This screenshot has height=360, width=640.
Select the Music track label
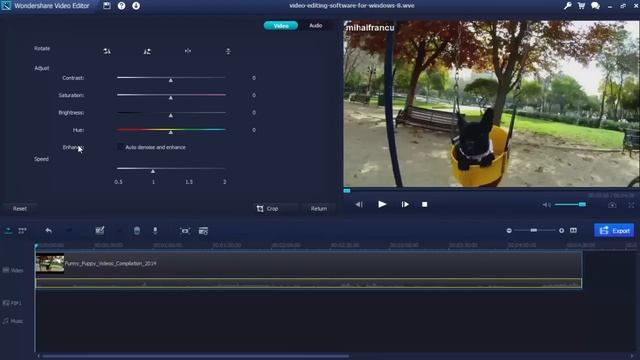[13, 321]
